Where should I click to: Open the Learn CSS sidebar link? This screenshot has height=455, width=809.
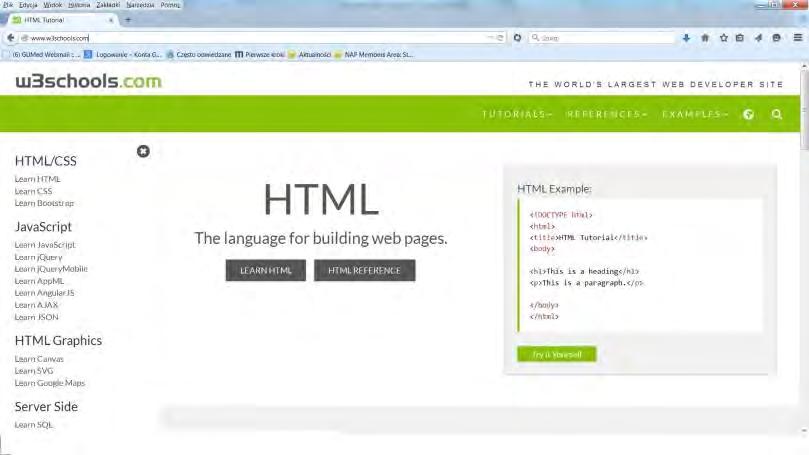pyautogui.click(x=34, y=191)
